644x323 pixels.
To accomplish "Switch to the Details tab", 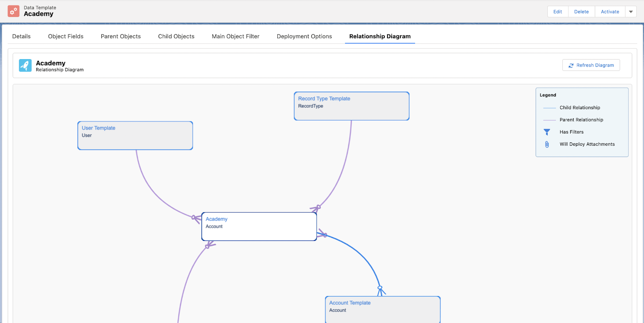I will click(x=21, y=36).
